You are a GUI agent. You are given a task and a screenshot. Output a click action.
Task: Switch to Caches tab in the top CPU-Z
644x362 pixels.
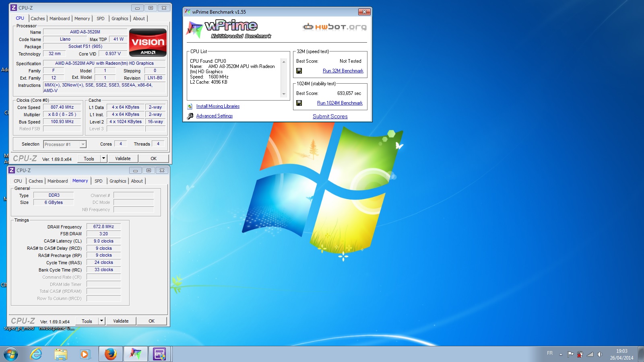pos(38,19)
